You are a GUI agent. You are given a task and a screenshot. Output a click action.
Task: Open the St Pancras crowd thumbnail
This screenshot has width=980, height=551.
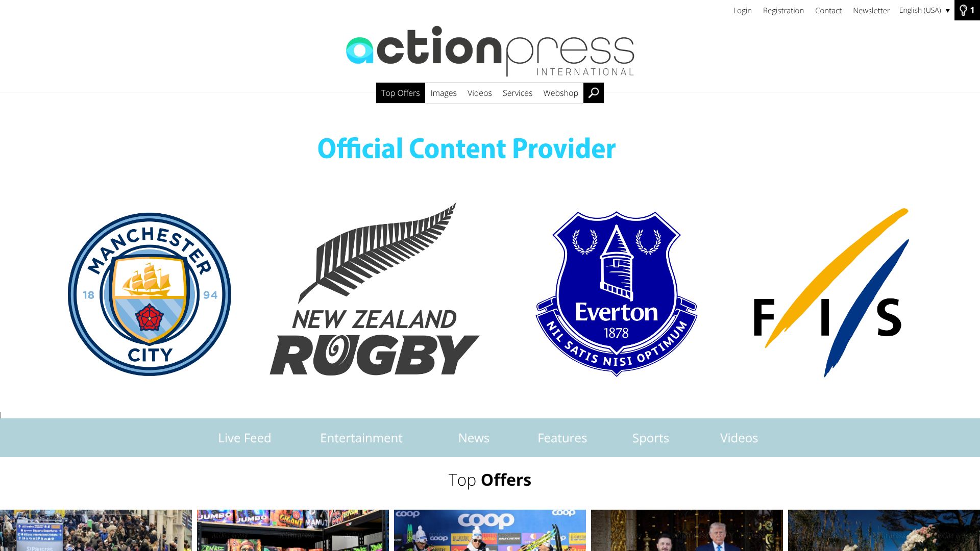(x=96, y=530)
